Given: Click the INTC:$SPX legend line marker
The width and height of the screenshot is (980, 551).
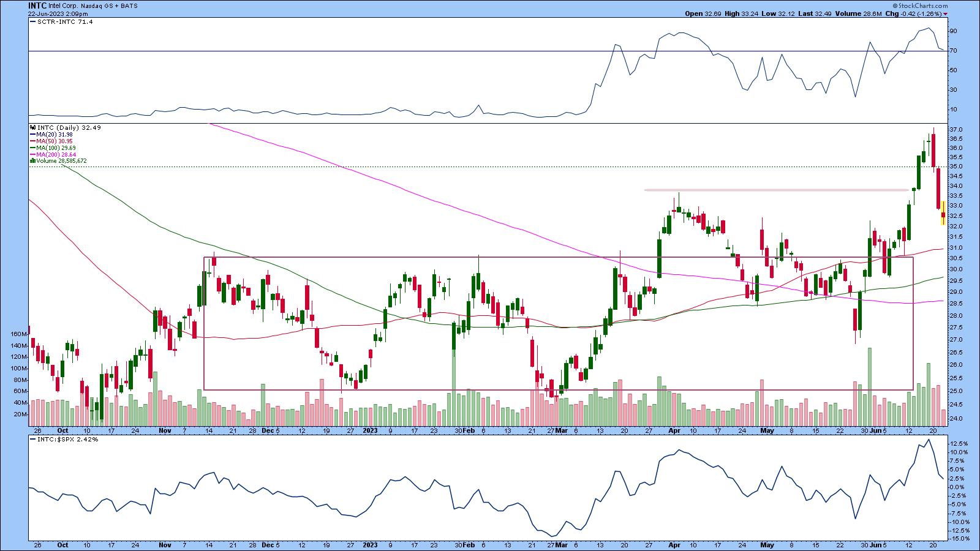Looking at the screenshot, I should point(31,439).
